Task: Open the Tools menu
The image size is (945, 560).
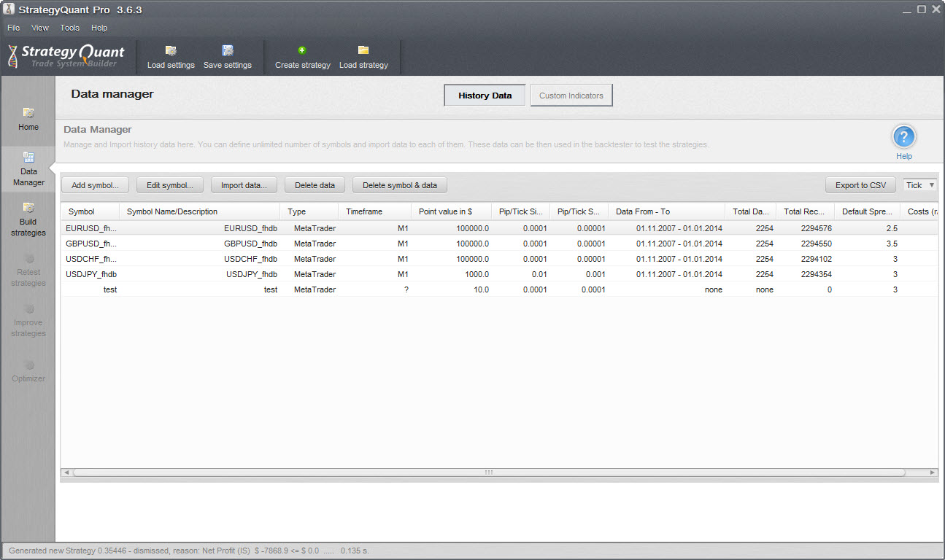Action: (x=70, y=28)
